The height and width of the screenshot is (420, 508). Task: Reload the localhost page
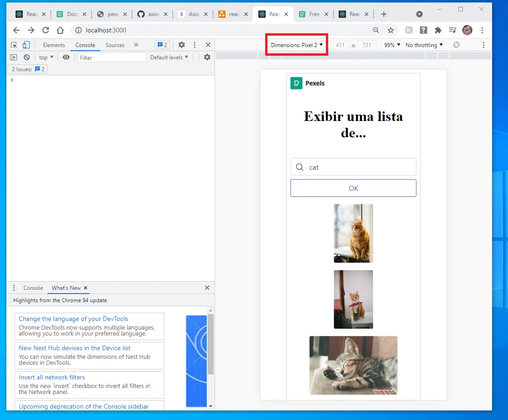46,30
